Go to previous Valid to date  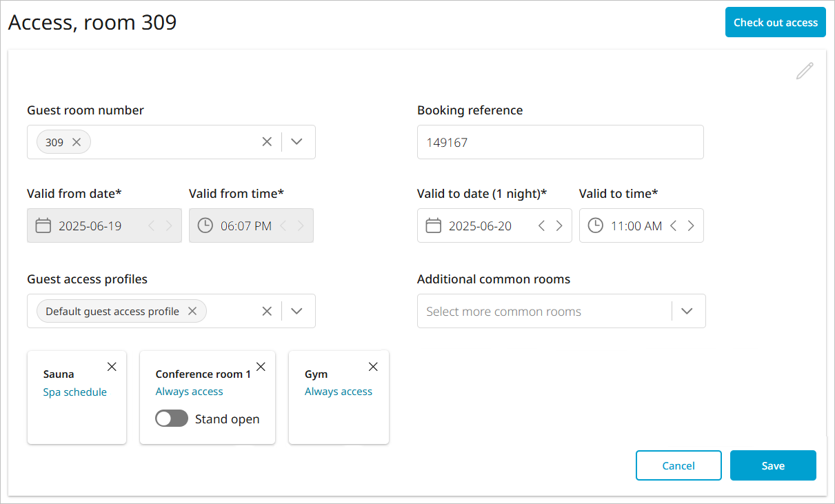point(542,225)
